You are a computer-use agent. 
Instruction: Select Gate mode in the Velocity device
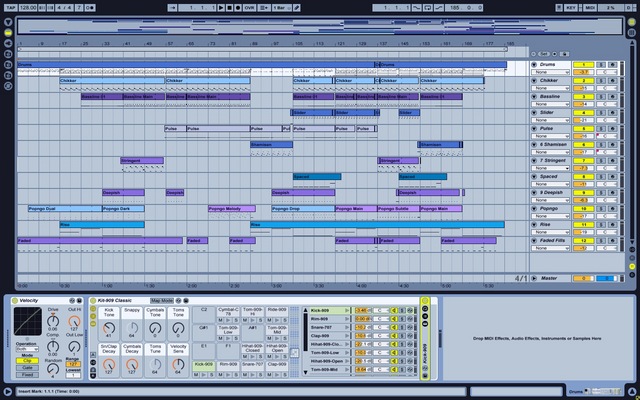[x=27, y=368]
